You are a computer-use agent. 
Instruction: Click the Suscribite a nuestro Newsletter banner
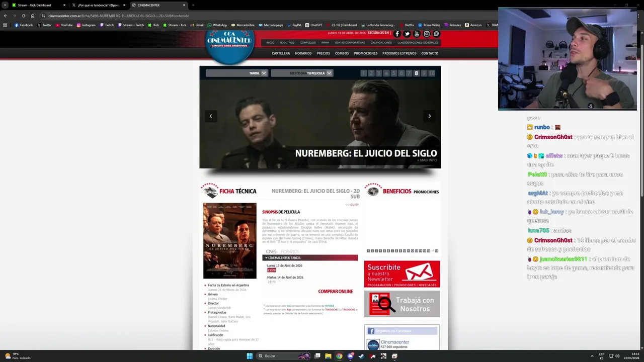pos(402,274)
